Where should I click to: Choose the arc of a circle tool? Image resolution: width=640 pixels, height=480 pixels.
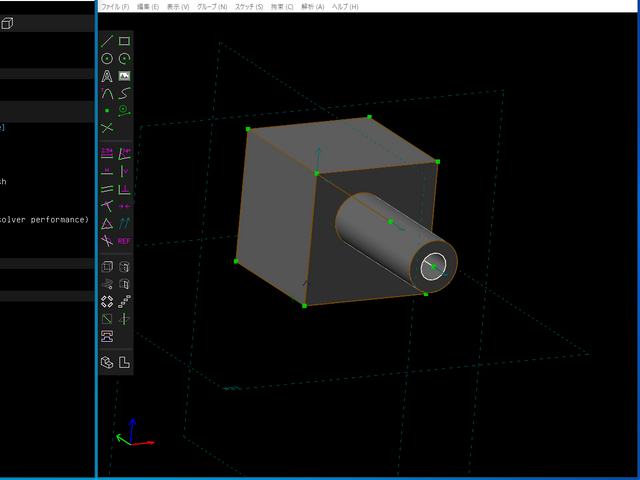point(124,59)
